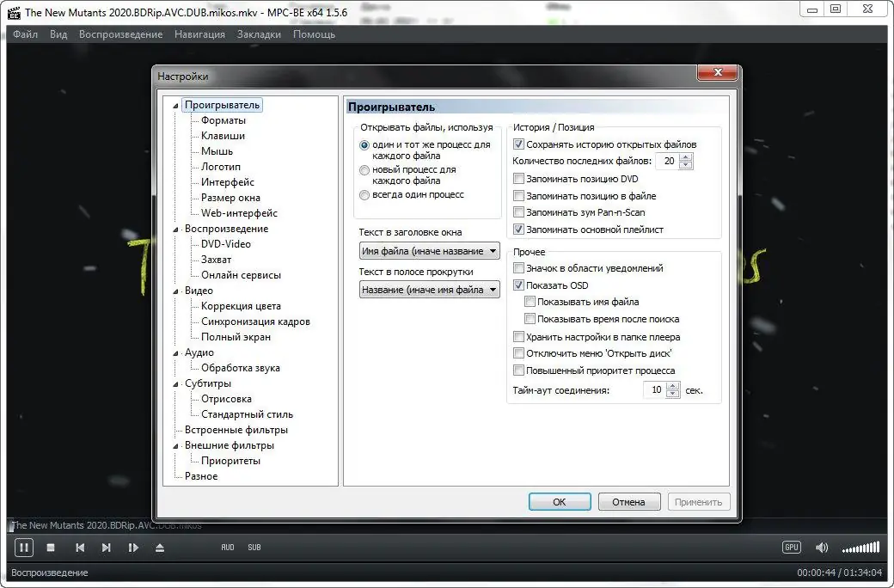Eject the disc with the eject icon

pos(161,547)
